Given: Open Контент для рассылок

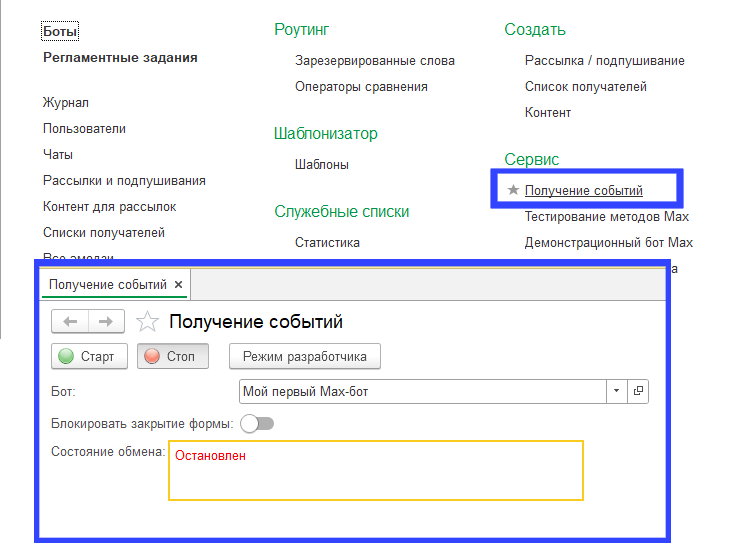Looking at the screenshot, I should pos(109,207).
